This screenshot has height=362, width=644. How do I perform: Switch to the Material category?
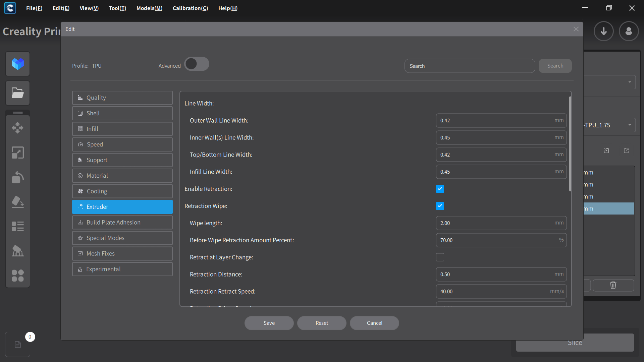[122, 176]
